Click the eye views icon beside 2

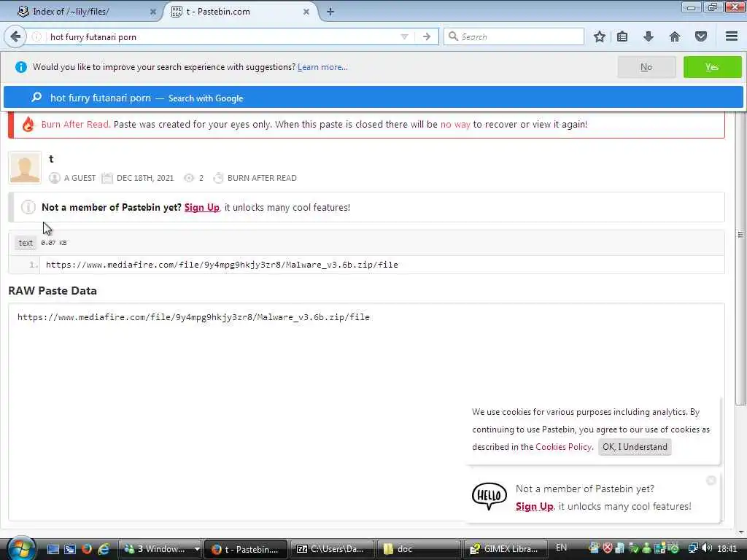(x=189, y=178)
